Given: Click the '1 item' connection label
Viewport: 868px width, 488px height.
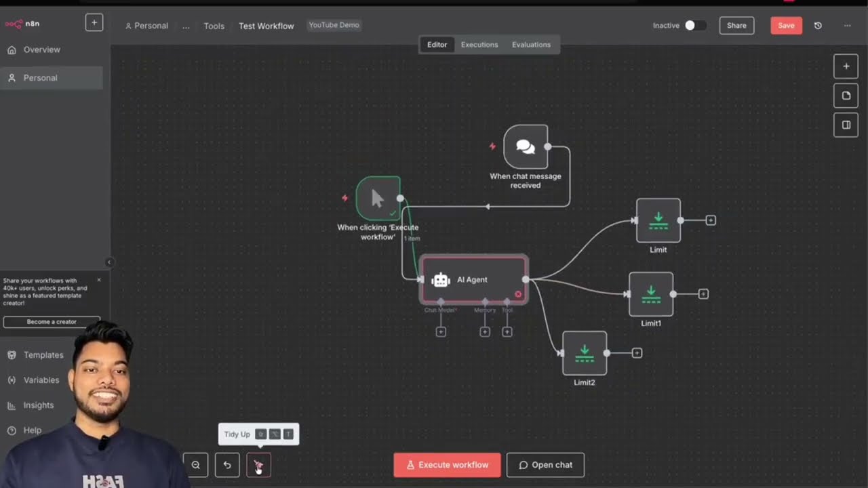Looking at the screenshot, I should point(412,239).
